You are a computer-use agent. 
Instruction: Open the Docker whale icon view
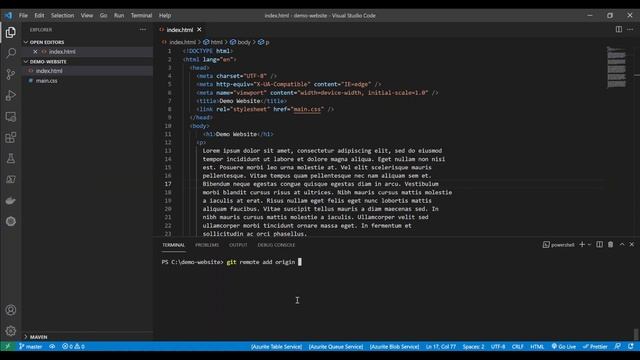click(x=11, y=200)
